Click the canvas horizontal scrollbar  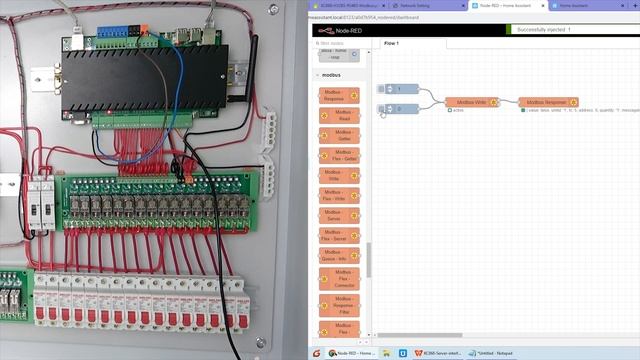420,335
